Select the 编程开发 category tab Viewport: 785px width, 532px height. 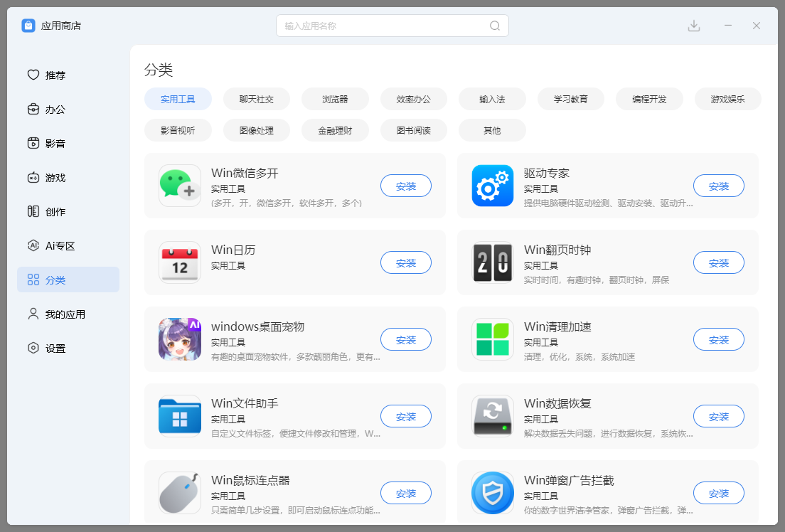point(648,99)
